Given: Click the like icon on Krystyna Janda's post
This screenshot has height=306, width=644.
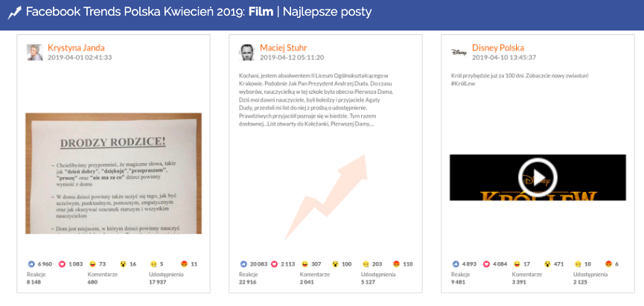Looking at the screenshot, I should coord(31,264).
